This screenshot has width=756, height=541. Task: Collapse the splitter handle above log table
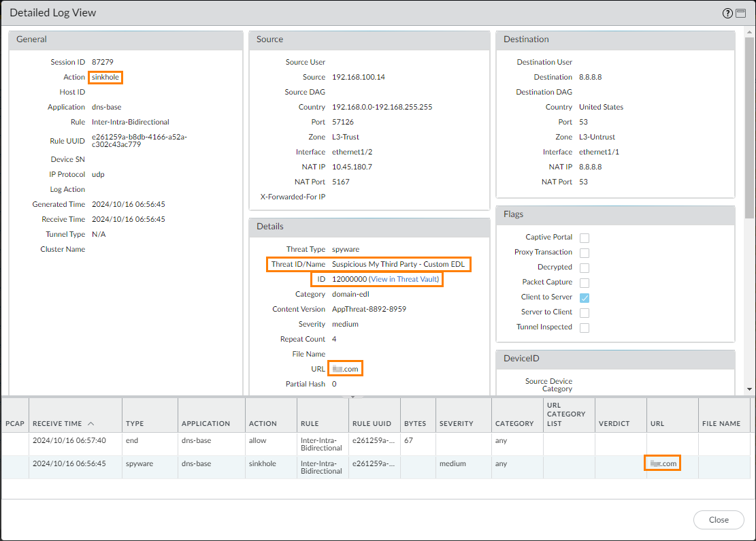pyautogui.click(x=352, y=396)
